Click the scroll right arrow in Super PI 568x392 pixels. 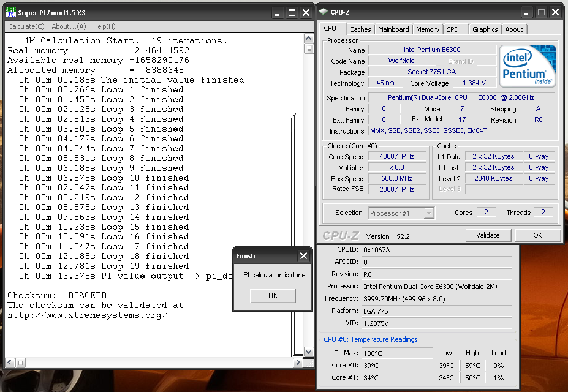[x=298, y=363]
